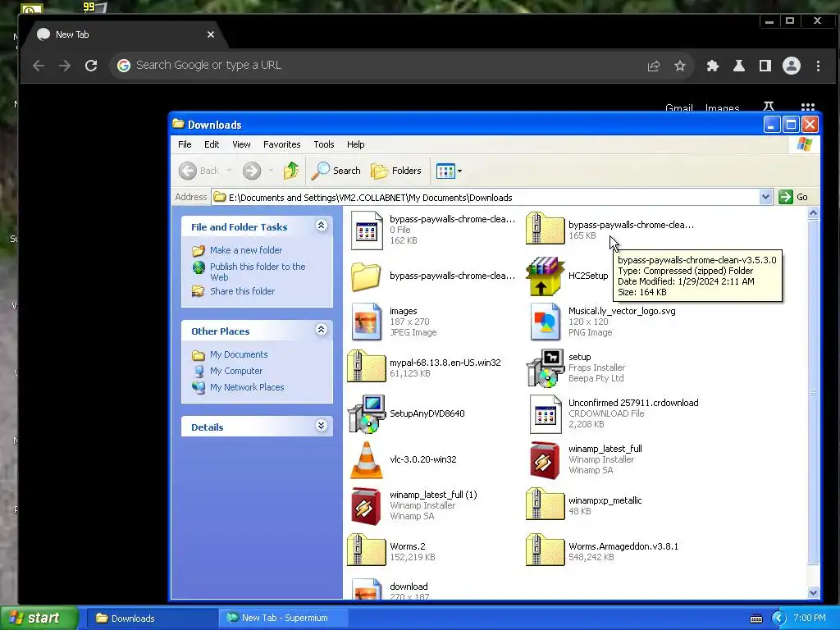Expand the Details panel
840x630 pixels.
321,426
